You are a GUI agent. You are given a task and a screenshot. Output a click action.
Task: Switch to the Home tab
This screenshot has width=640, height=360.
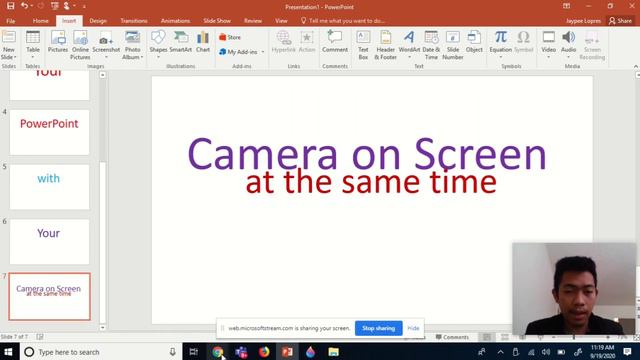tap(40, 21)
